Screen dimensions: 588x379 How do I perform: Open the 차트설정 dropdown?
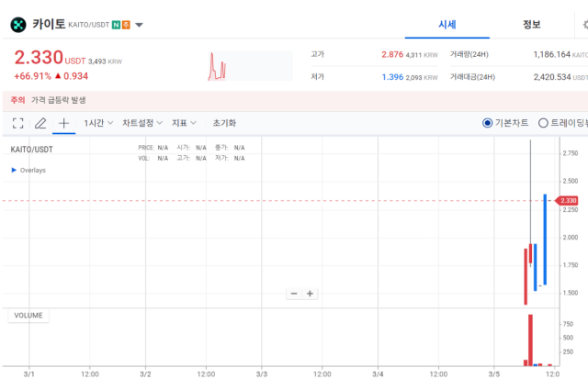point(142,122)
